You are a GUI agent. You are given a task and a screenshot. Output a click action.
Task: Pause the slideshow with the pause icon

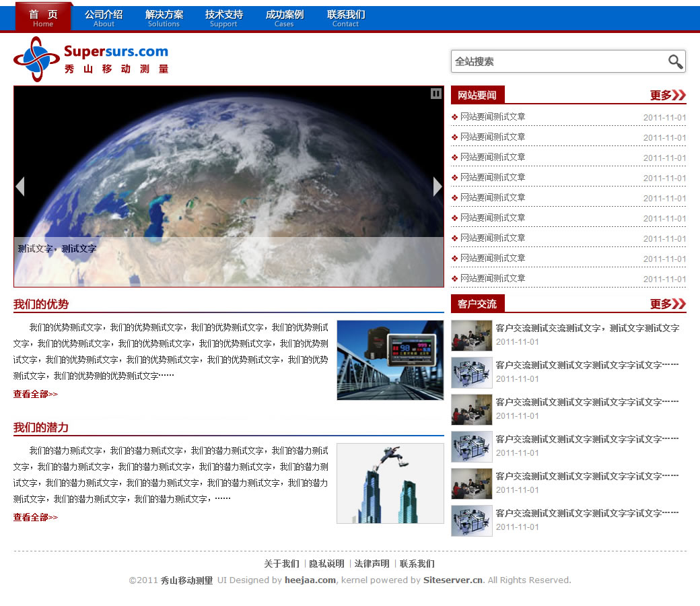(436, 94)
